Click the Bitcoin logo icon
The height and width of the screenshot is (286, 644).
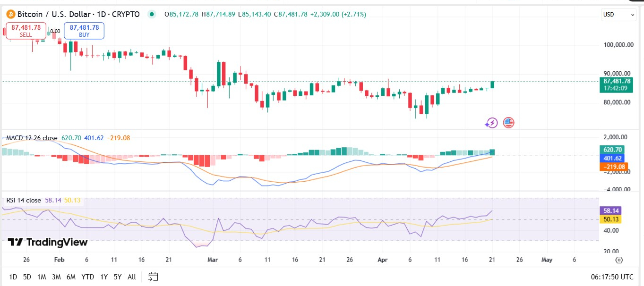pos(10,14)
